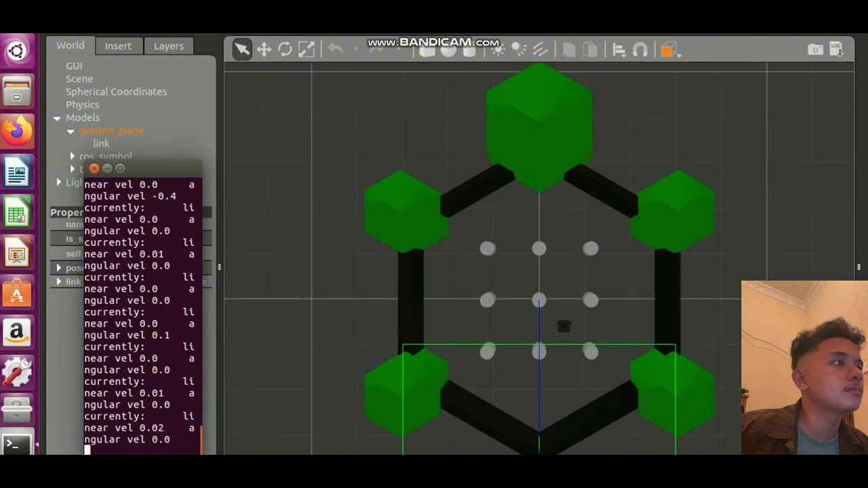Image resolution: width=868 pixels, height=488 pixels.
Task: Open the Terminal from the dock
Action: pyautogui.click(x=17, y=445)
